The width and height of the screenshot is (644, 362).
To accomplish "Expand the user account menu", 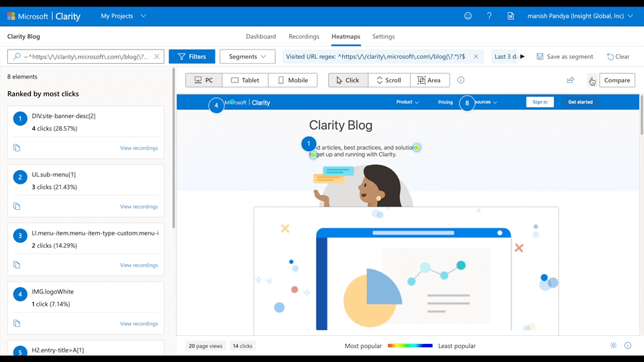I will 580,16.
